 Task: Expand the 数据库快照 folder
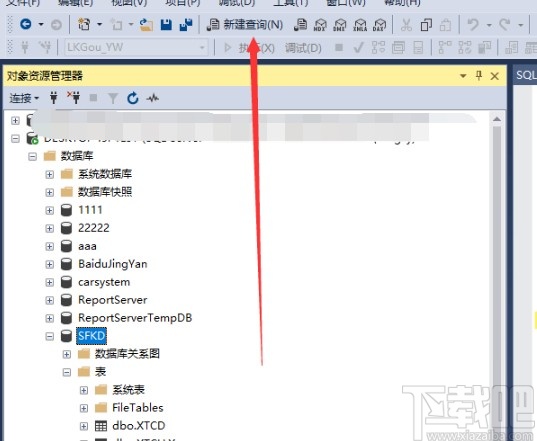pyautogui.click(x=50, y=192)
